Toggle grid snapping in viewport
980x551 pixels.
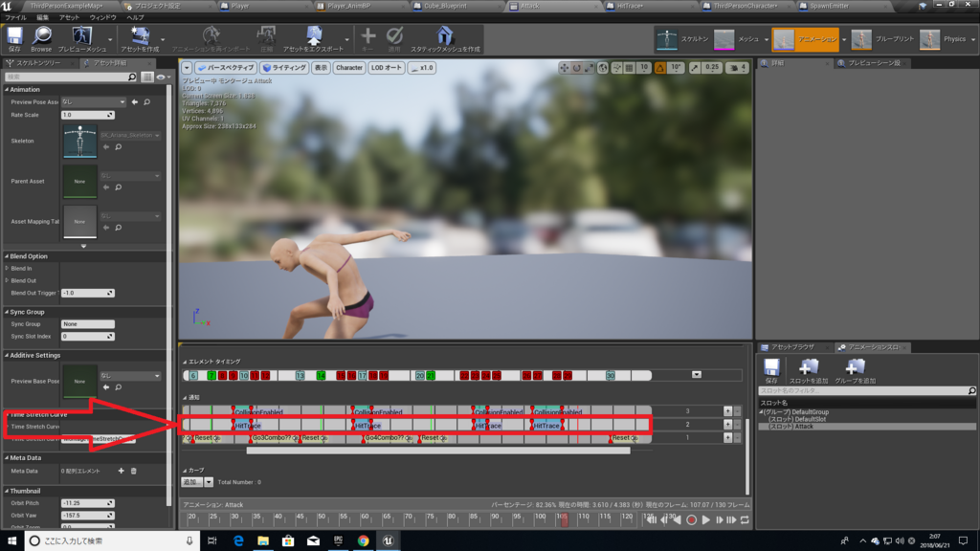pyautogui.click(x=630, y=68)
